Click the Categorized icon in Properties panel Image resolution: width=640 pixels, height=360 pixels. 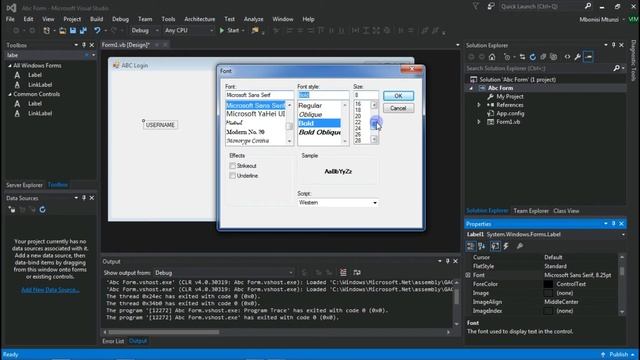[471, 246]
